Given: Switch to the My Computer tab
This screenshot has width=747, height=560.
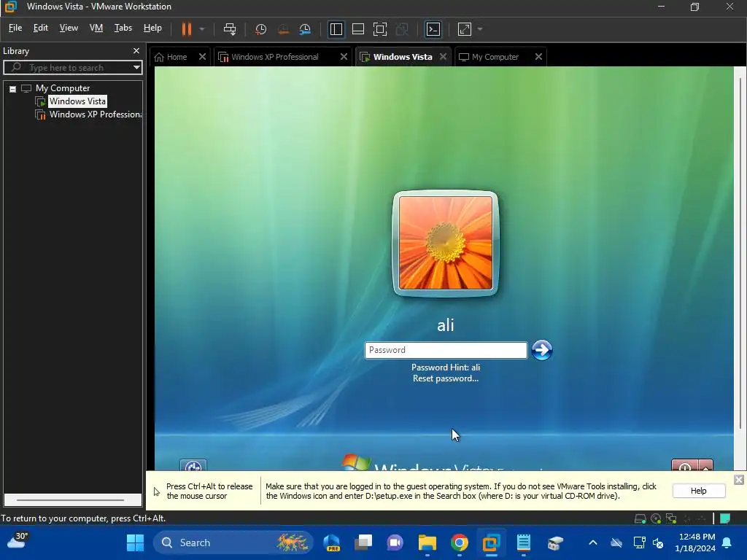Looking at the screenshot, I should pos(495,57).
